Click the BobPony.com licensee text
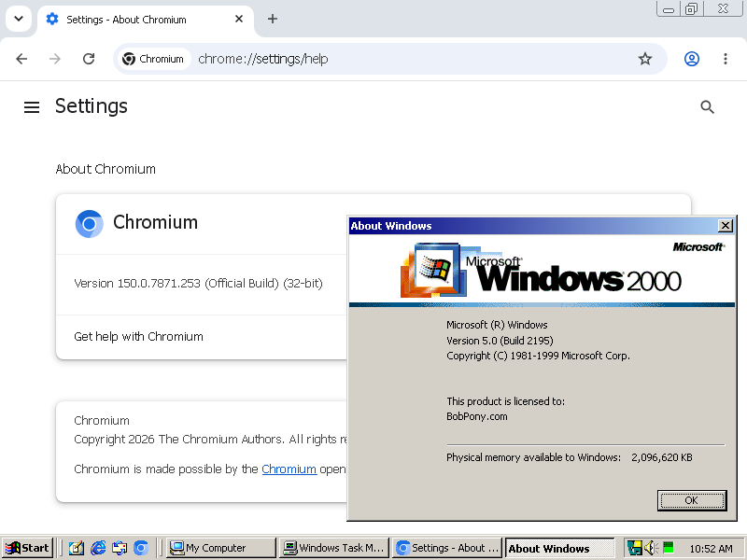Image resolution: width=747 pixels, height=560 pixels. (x=477, y=416)
